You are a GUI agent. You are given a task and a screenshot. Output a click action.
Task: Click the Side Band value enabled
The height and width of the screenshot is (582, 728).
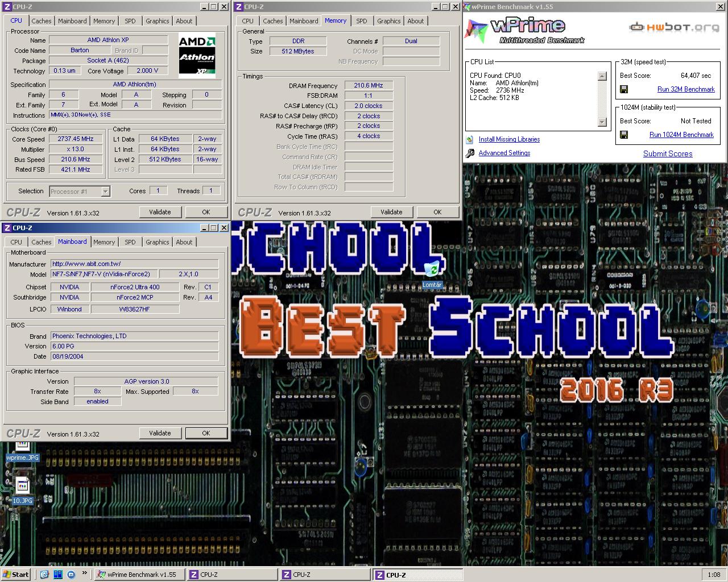pos(97,401)
